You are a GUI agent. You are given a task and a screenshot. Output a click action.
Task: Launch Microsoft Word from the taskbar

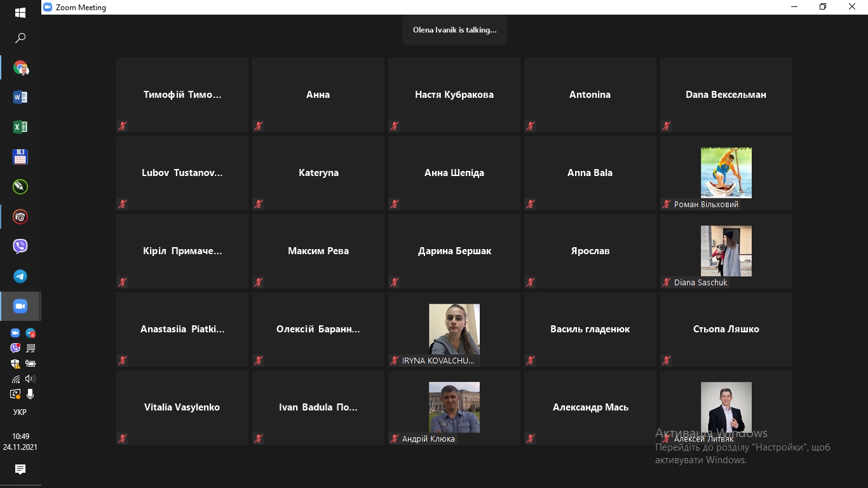[x=20, y=97]
